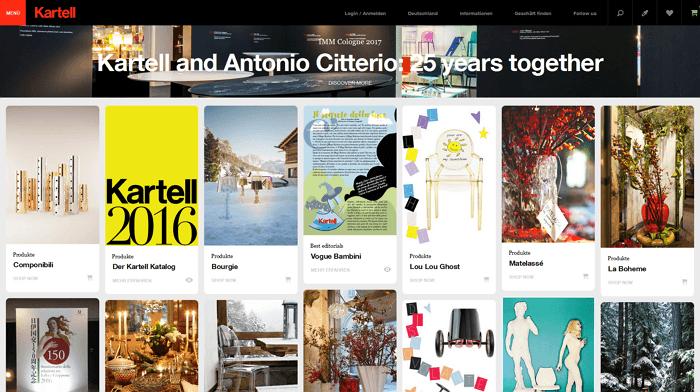Click the candlelit dinner table image
Viewport: 700px width, 392px height.
click(152, 346)
